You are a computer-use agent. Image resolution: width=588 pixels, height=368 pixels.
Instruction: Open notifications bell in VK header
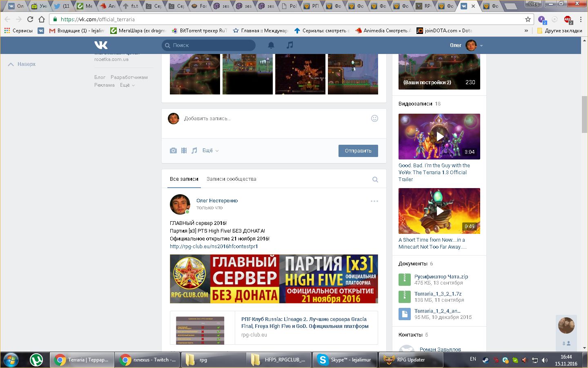[x=271, y=45]
